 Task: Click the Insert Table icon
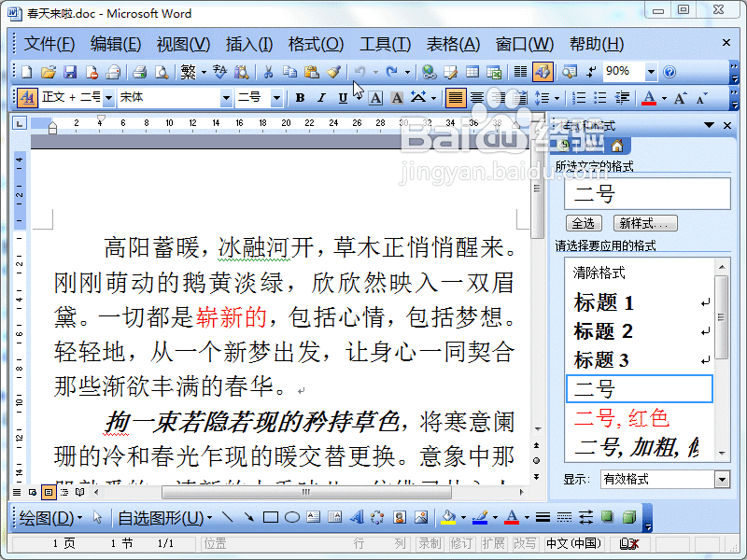(x=472, y=71)
